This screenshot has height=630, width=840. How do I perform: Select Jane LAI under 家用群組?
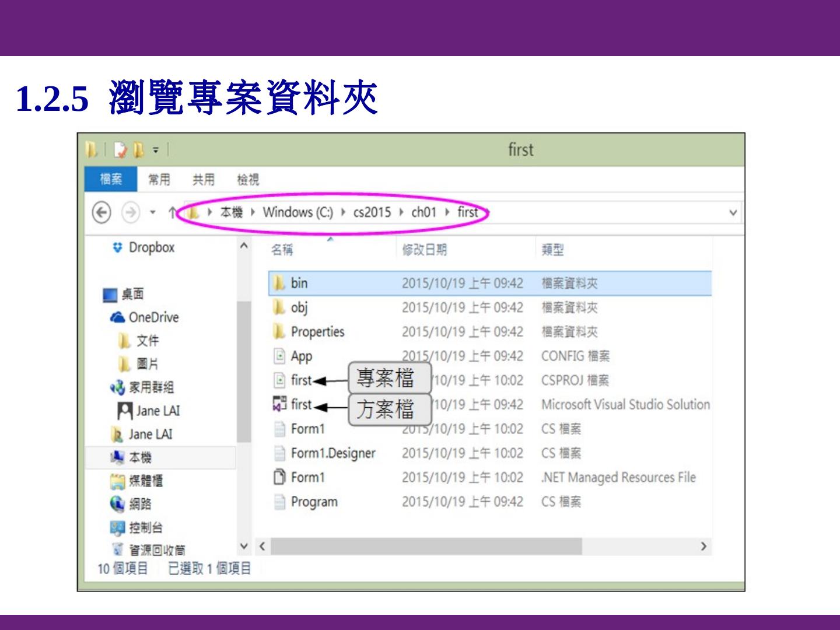pyautogui.click(x=158, y=411)
